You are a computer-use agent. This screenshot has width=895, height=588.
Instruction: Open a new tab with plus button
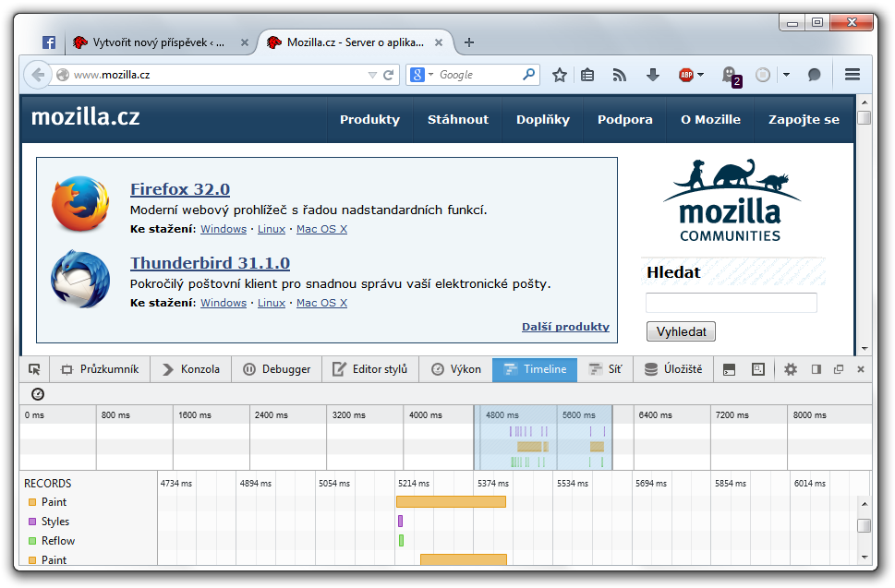469,42
